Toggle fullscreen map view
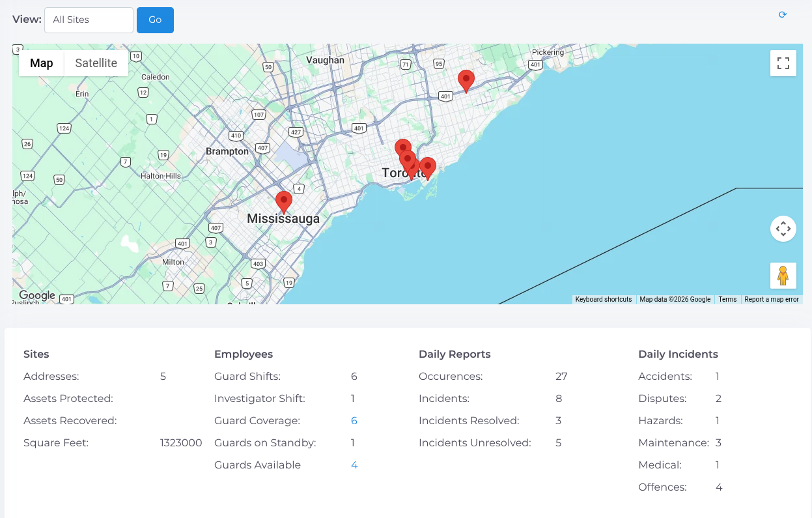 (x=783, y=63)
